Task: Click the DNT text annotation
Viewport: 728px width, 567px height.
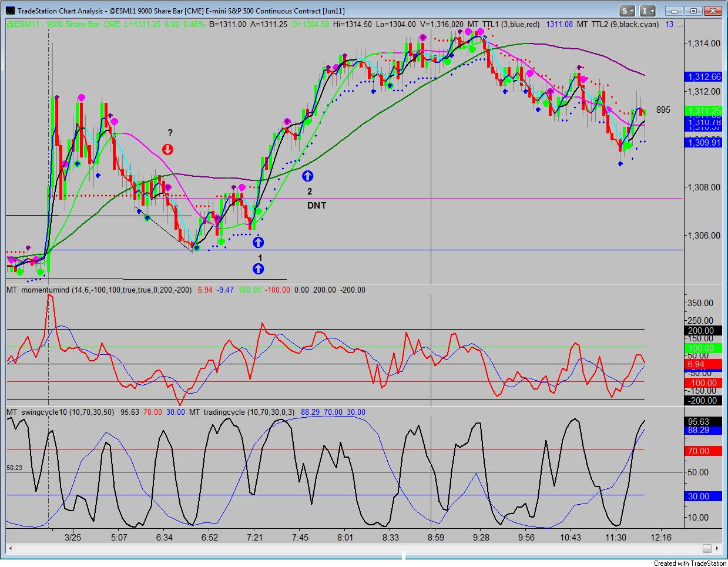Action: pos(316,205)
